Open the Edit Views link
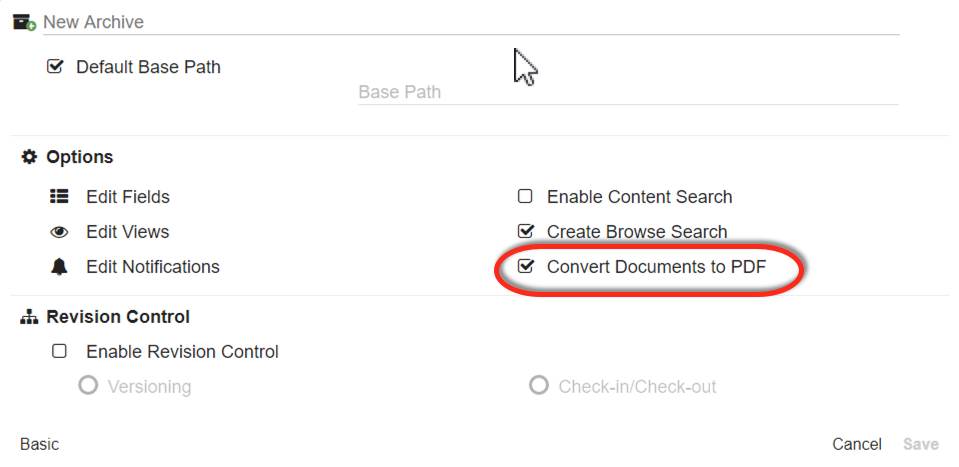 pos(128,232)
